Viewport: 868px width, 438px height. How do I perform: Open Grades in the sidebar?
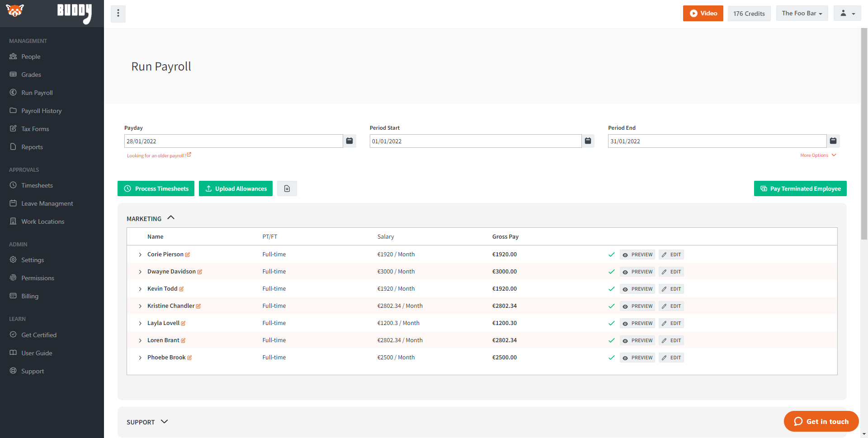coord(31,75)
